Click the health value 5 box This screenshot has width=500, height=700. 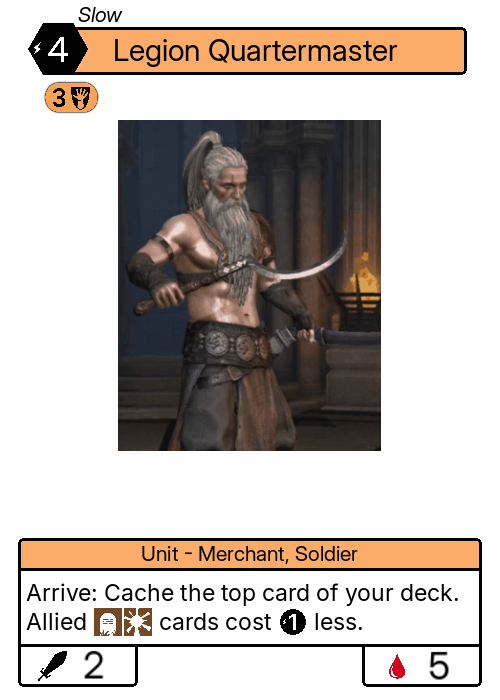tap(421, 665)
